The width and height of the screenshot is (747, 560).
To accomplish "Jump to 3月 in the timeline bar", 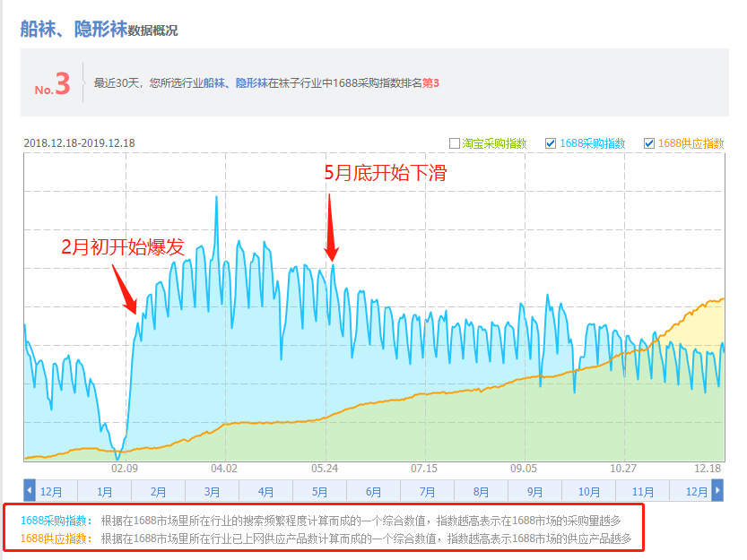I will click(213, 492).
